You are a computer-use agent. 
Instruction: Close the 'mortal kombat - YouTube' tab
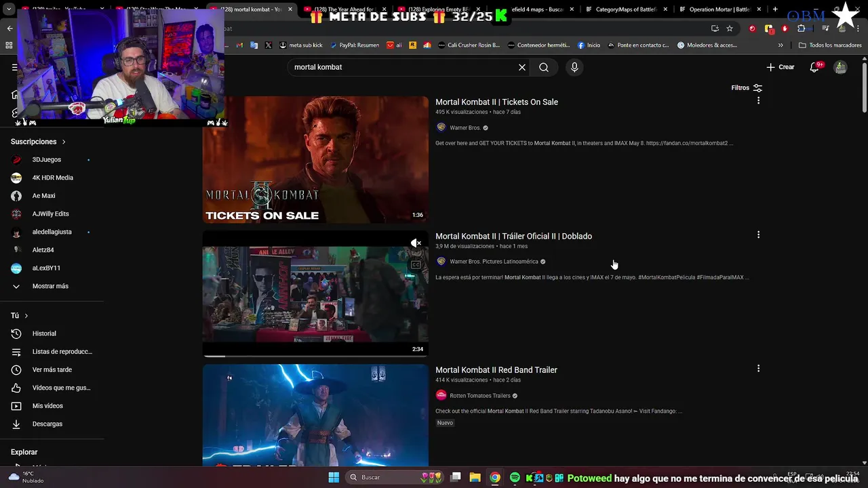tap(290, 9)
